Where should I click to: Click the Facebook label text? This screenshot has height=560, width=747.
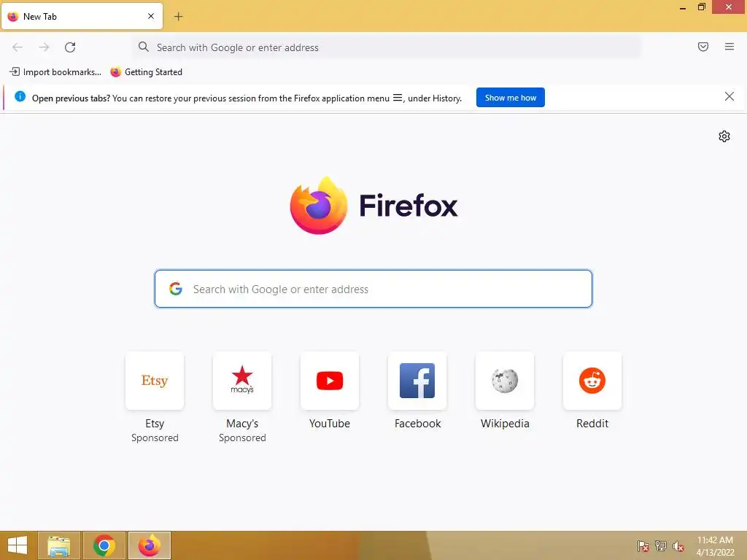click(x=417, y=424)
